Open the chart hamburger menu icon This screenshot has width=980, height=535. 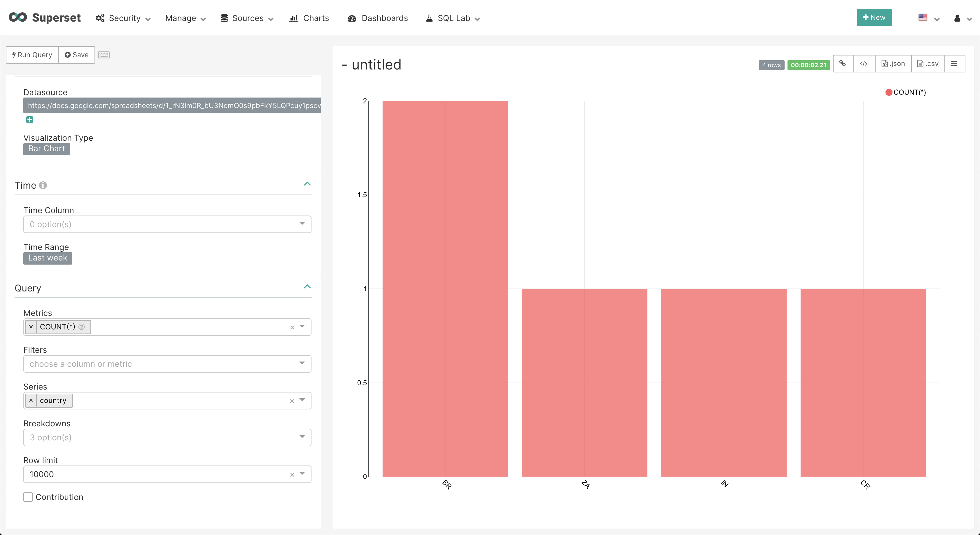954,64
